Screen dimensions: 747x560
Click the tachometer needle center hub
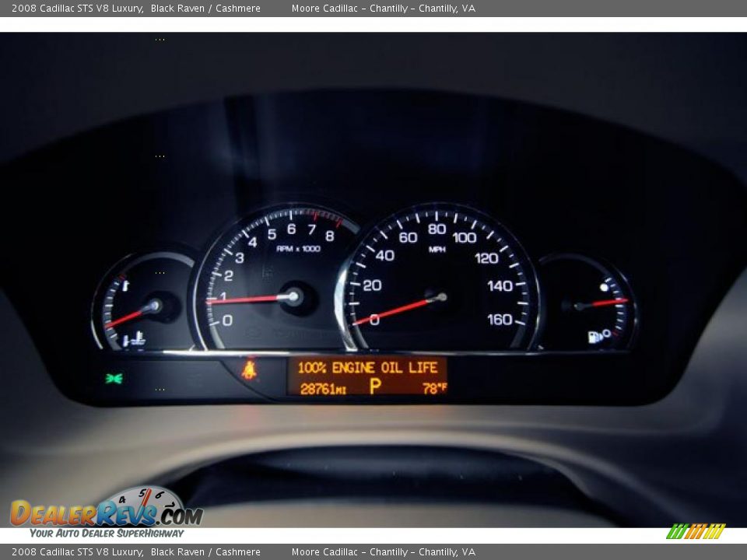pos(293,297)
